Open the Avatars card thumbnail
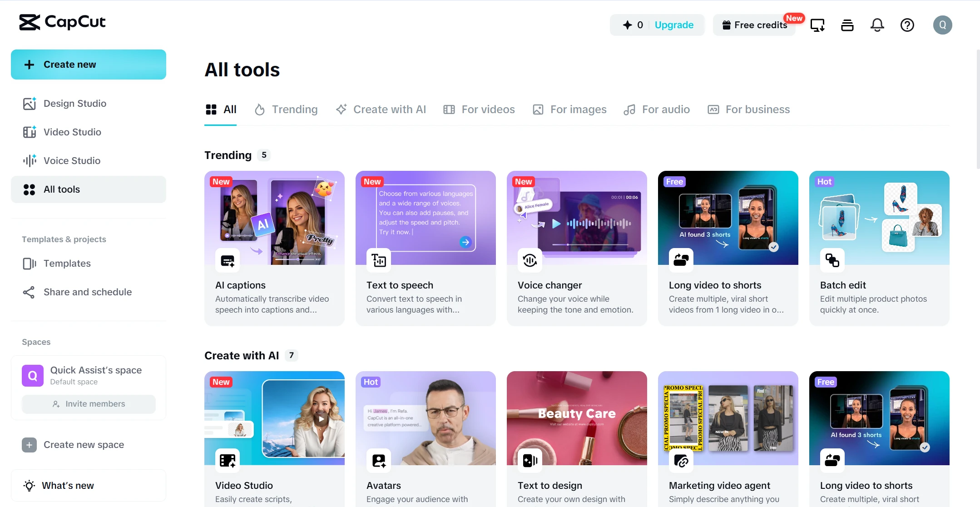This screenshot has width=980, height=507. [x=426, y=418]
